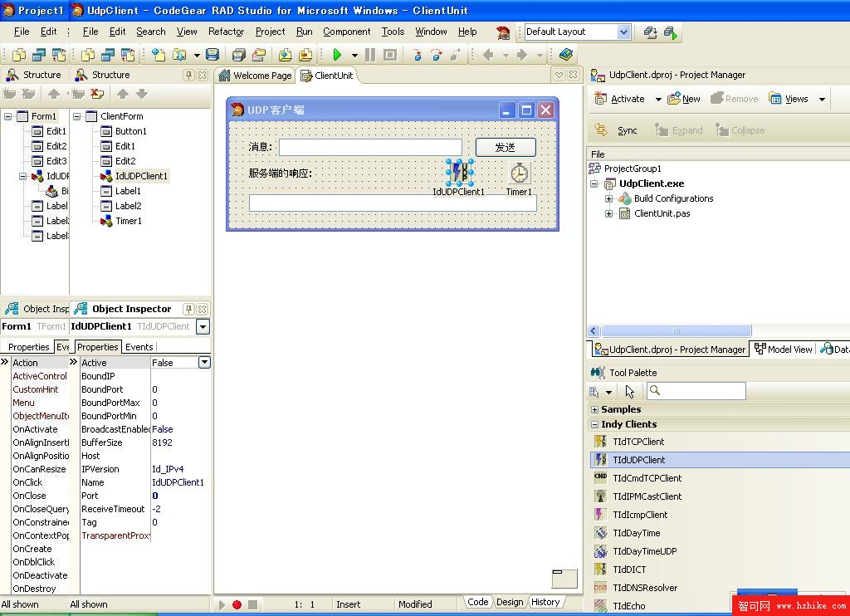The image size is (850, 616).
Task: Open Help contents book icon
Action: pyautogui.click(x=566, y=54)
